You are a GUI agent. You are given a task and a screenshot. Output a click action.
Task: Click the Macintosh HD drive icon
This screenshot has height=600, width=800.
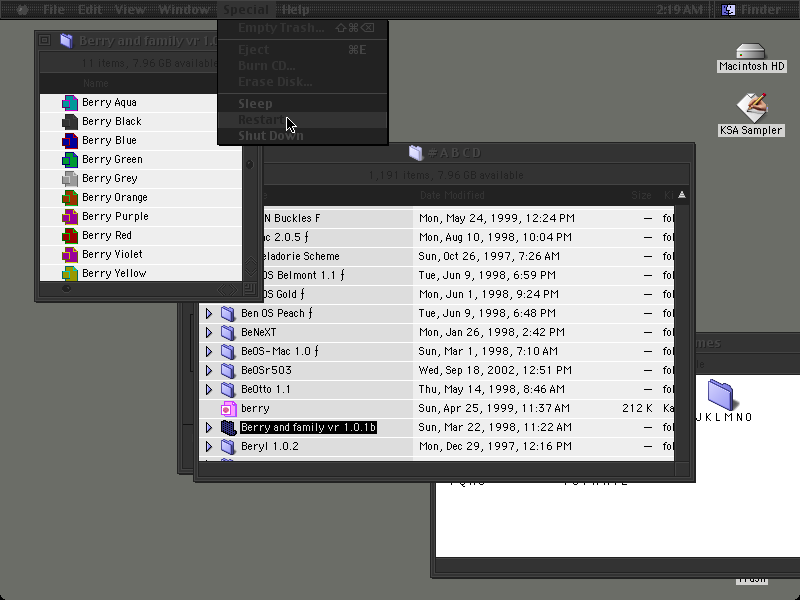(x=751, y=51)
